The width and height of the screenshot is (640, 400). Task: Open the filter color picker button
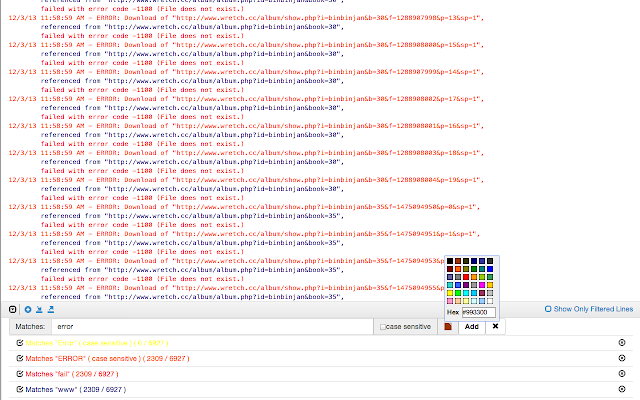tap(448, 327)
